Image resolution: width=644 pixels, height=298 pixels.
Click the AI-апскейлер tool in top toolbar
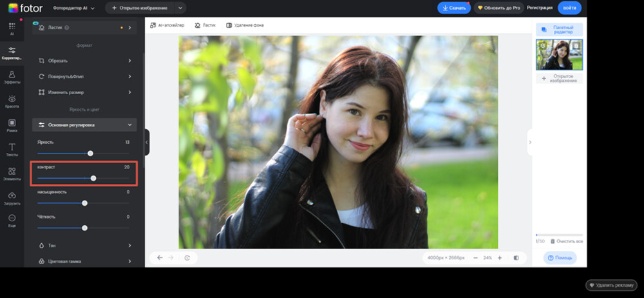coord(167,25)
